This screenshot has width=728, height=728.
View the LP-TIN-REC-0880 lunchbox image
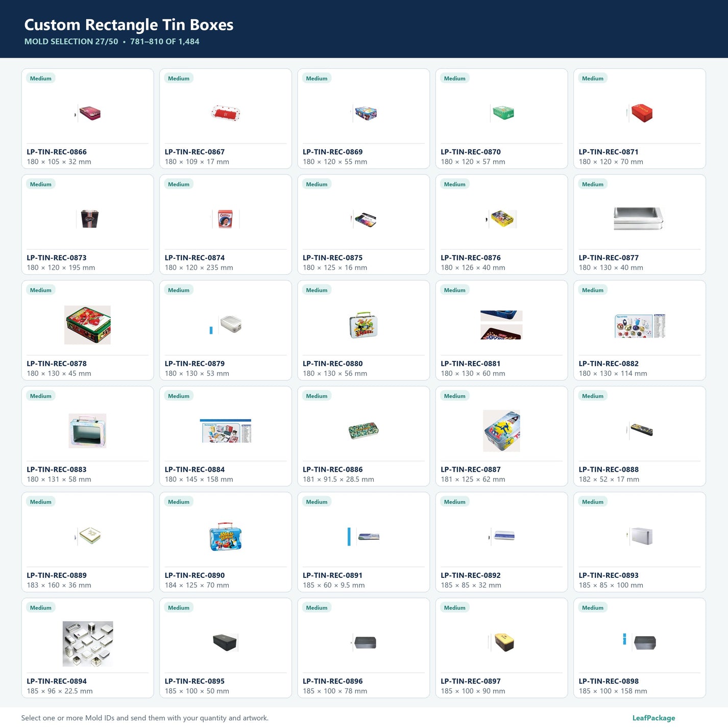pos(363,325)
